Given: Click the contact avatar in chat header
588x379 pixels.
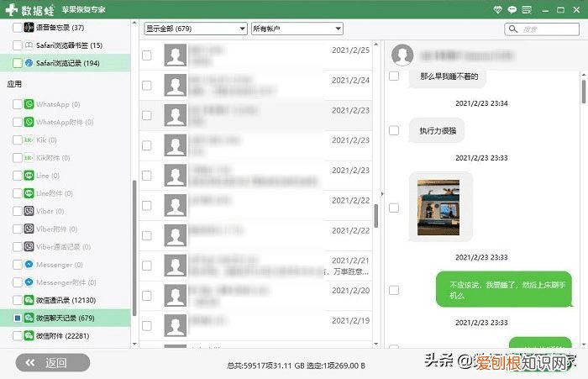Looking at the screenshot, I should coord(402,55).
